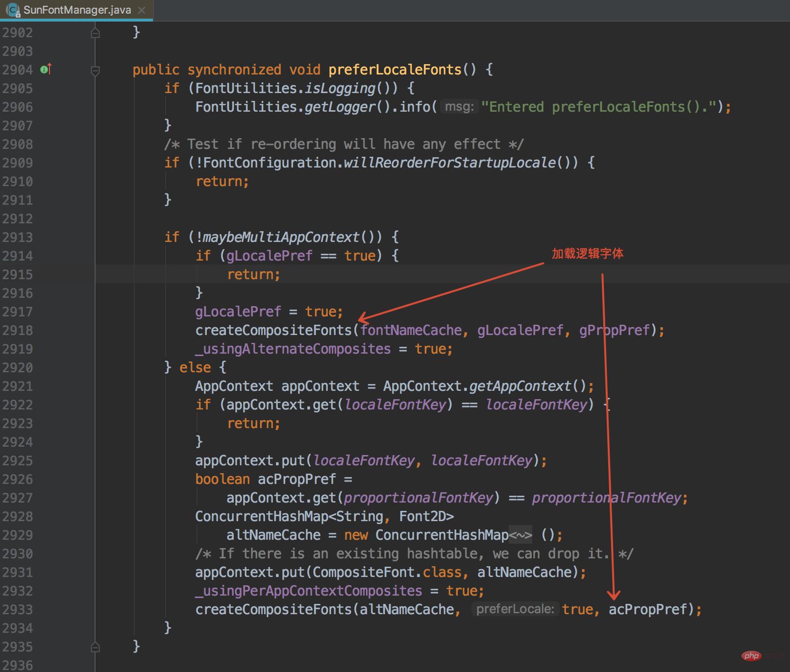Click the fold end marker at line 2902

[x=96, y=33]
